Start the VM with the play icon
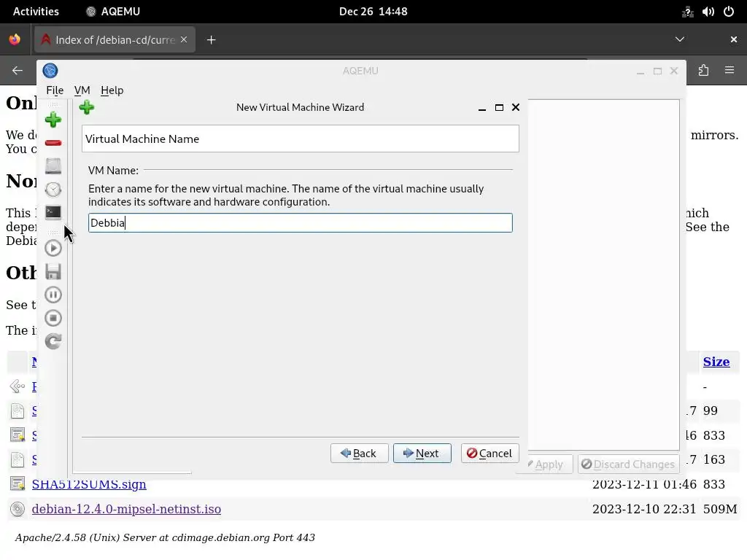747x560 pixels. coord(53,248)
